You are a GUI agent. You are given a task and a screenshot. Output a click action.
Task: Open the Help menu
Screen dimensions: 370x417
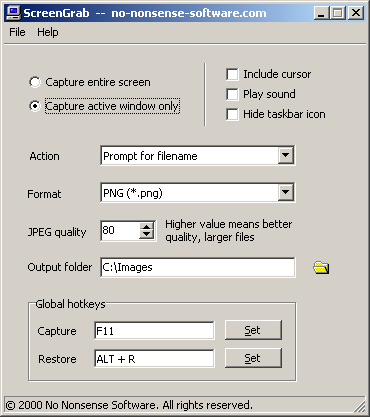coord(48,32)
